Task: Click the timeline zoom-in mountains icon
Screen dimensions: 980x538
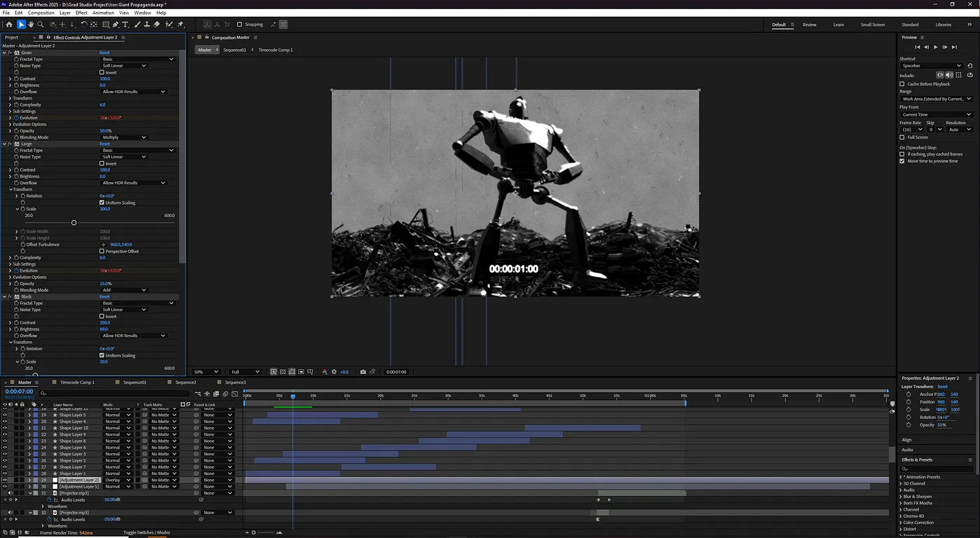Action: click(279, 532)
